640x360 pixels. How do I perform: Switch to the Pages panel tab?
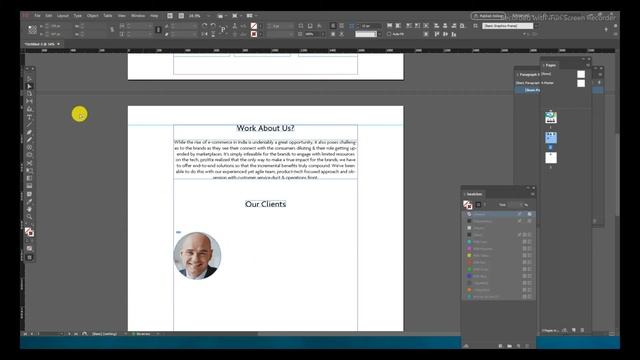551,65
